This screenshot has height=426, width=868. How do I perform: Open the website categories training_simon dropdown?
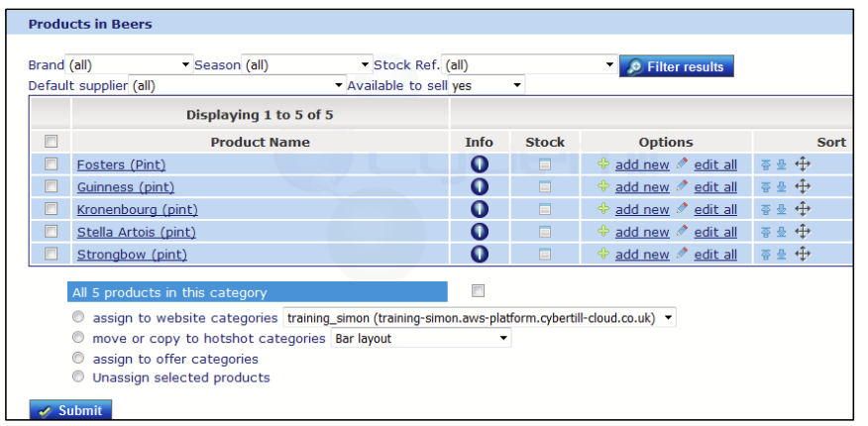[480, 318]
